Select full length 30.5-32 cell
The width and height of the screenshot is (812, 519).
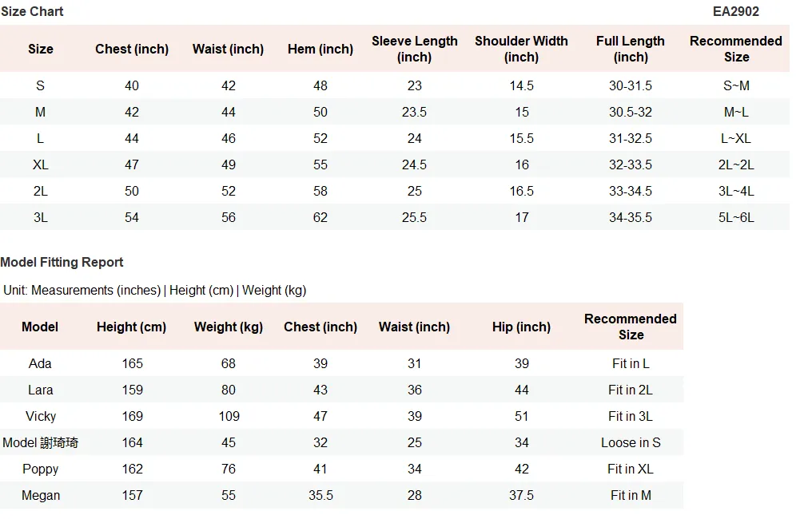tap(631, 113)
